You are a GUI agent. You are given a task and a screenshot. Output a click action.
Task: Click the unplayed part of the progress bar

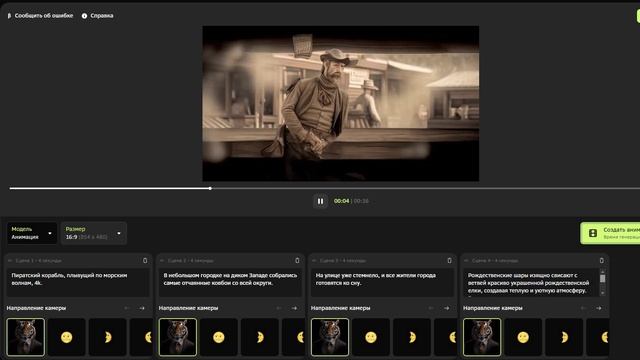click(424, 189)
